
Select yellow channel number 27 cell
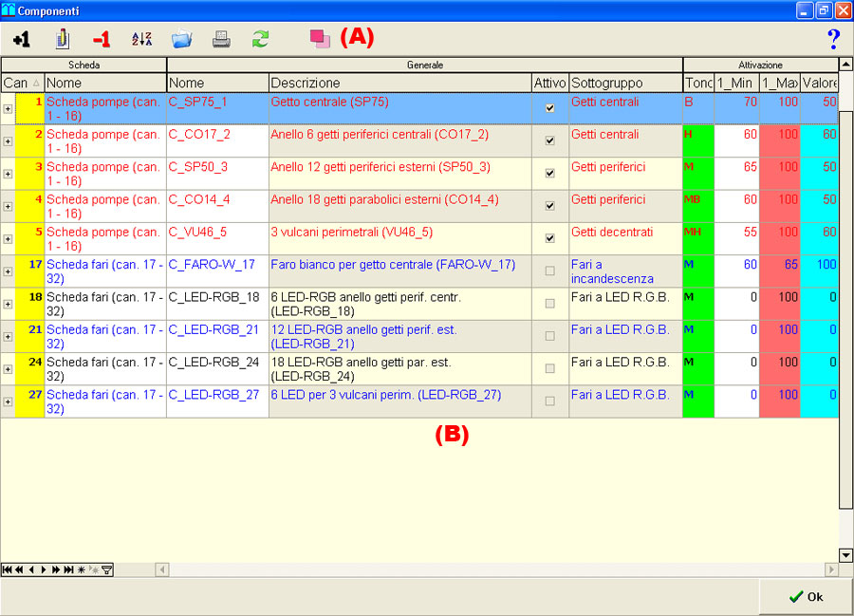point(29,401)
